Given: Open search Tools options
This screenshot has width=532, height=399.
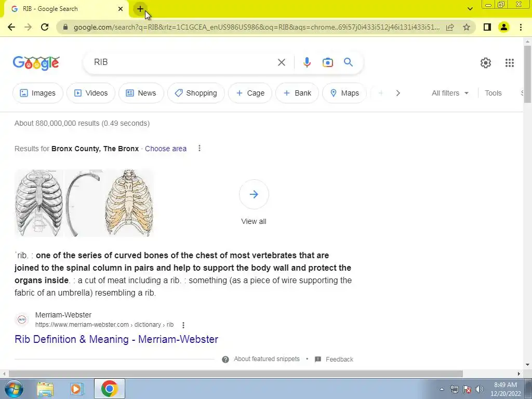Looking at the screenshot, I should point(493,93).
